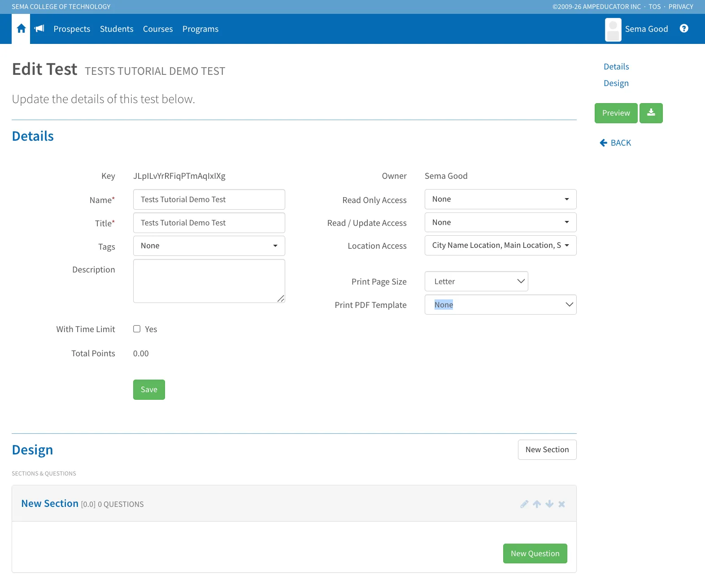Delete New Section with the X icon

coord(561,504)
